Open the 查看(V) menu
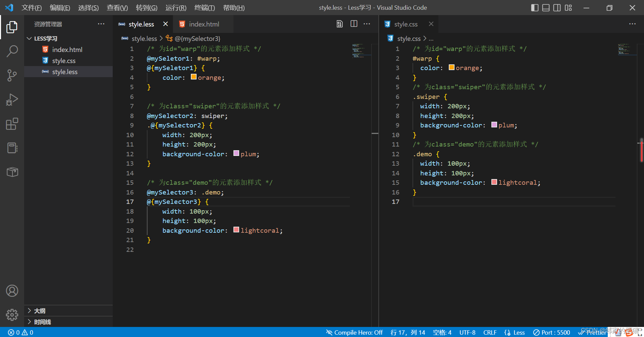 (x=117, y=8)
